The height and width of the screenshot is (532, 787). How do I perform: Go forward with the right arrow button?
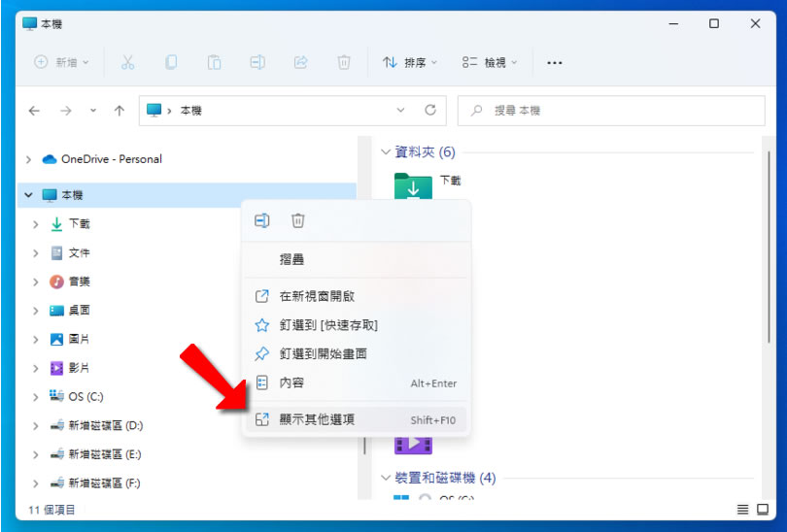[66, 111]
